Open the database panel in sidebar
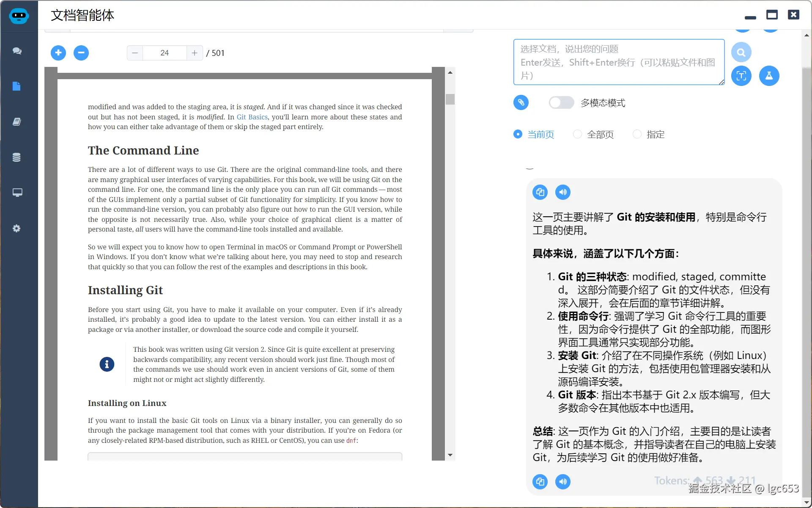Viewport: 812px width, 508px height. pos(17,157)
